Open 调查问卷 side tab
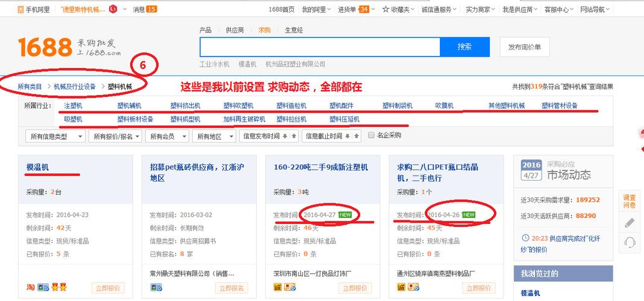This screenshot has height=301, width=644. [x=629, y=202]
